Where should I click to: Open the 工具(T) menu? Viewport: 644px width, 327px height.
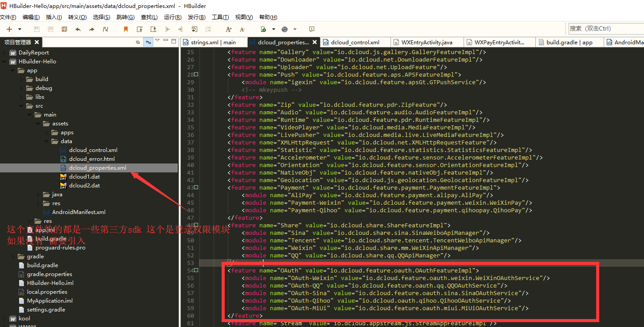coord(220,17)
